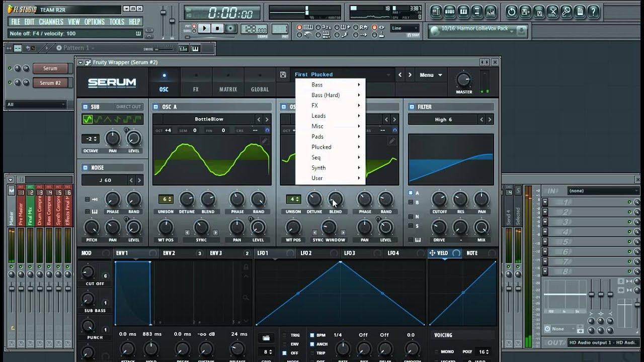
Task: Click the pencil edit icon on OSC A waveform
Action: tap(264, 141)
